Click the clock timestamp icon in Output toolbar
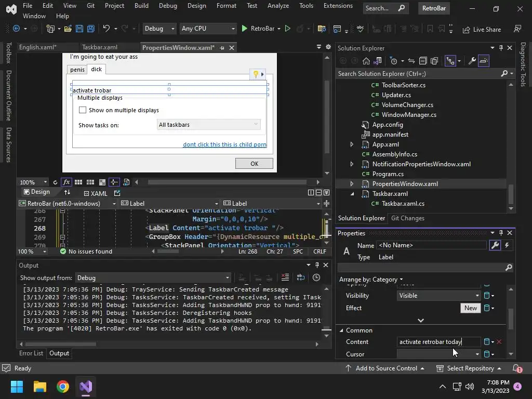This screenshot has height=399, width=532. click(316, 277)
